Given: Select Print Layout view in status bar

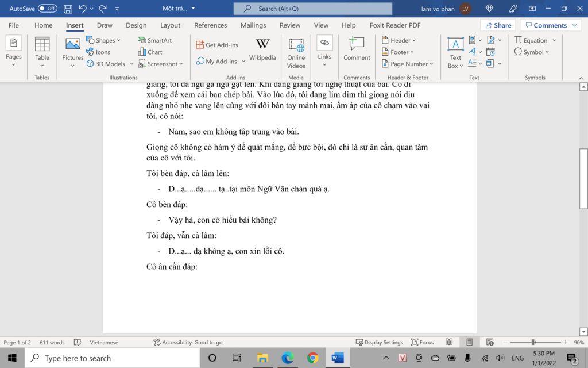Looking at the screenshot, I should 469,342.
